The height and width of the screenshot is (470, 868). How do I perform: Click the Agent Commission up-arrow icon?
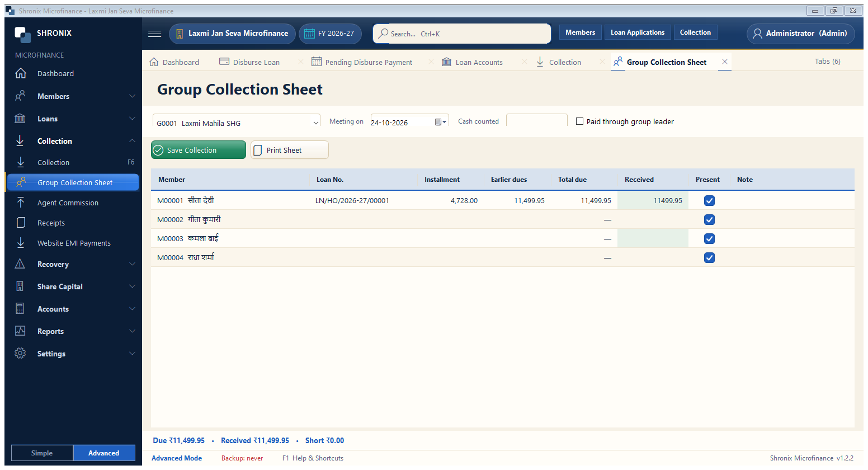point(21,203)
